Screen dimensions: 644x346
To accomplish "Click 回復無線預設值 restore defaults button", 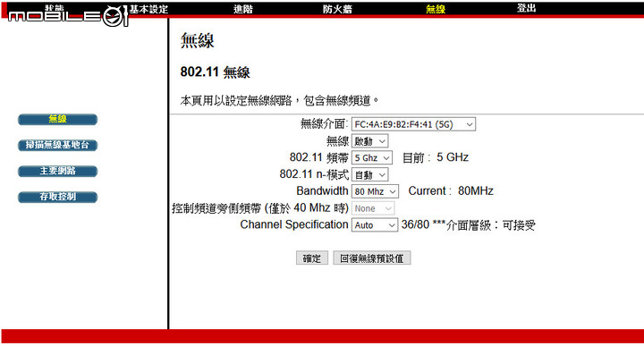I will coord(372,258).
